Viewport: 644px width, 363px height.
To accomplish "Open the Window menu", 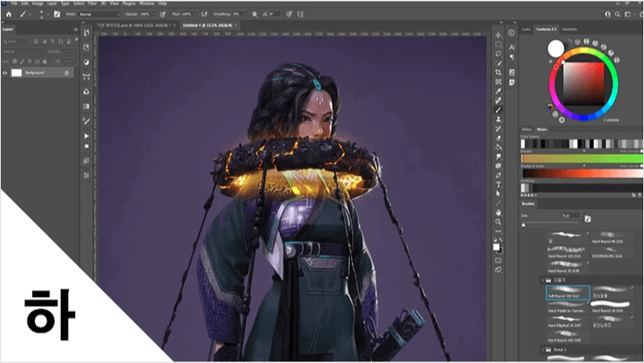I will 147,4.
